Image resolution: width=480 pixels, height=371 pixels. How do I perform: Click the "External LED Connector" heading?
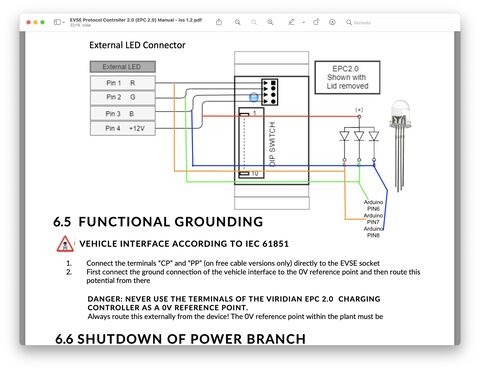[137, 45]
